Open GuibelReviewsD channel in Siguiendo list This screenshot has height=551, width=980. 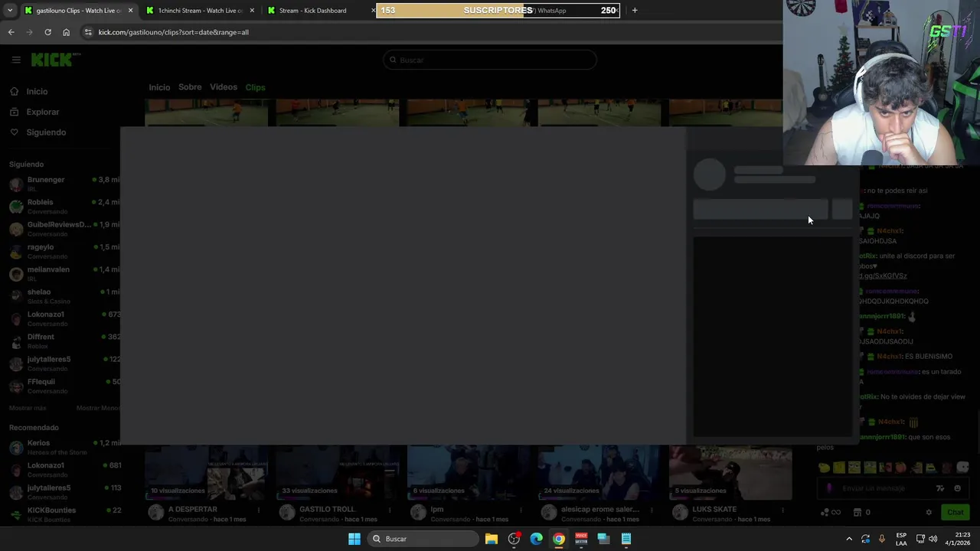[64, 229]
